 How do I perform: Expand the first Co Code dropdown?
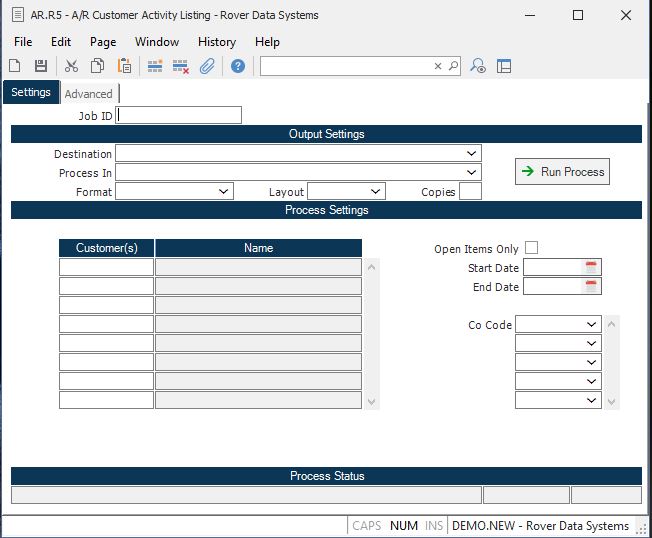[x=591, y=325]
